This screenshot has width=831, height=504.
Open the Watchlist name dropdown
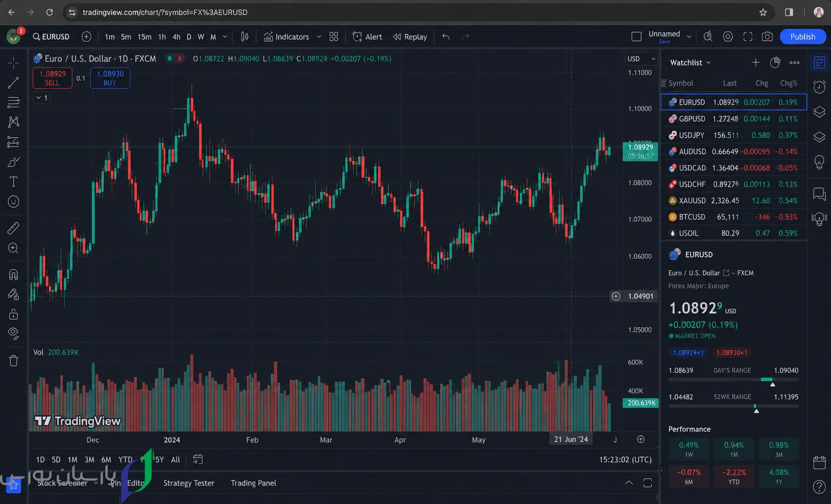[691, 62]
